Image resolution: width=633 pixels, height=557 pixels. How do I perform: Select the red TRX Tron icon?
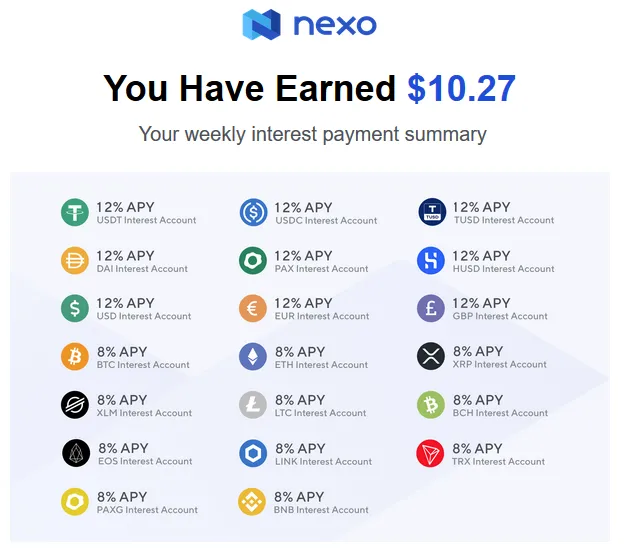tap(430, 453)
